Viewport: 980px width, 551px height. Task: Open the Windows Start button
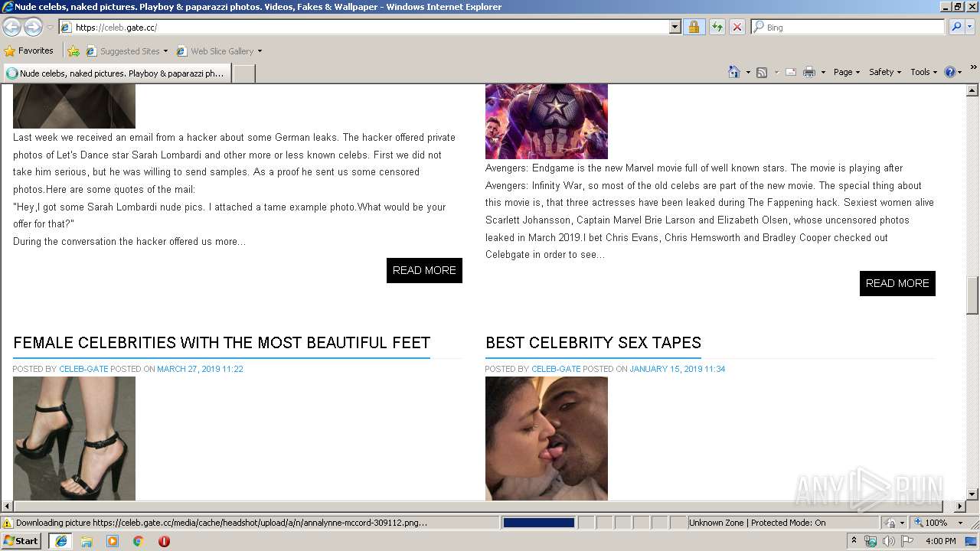point(21,541)
